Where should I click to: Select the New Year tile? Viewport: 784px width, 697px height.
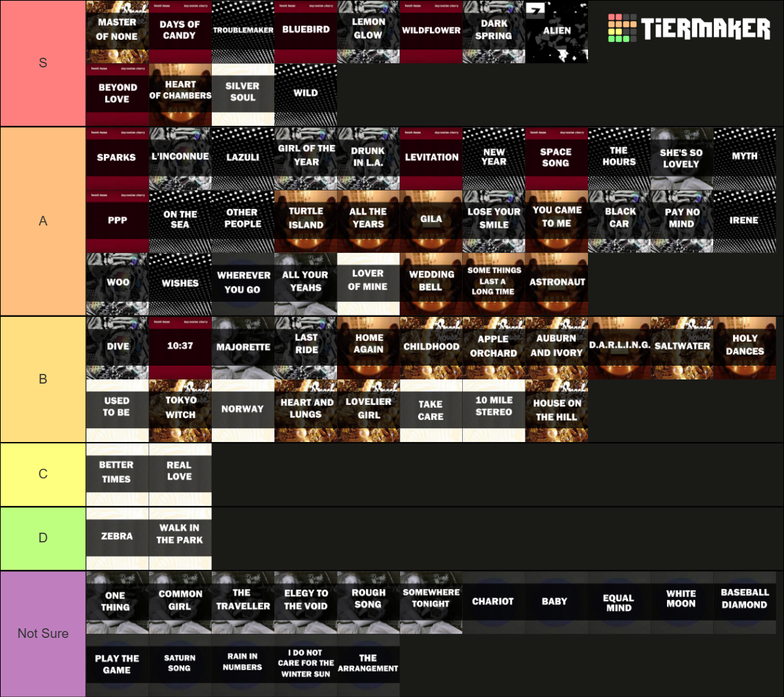pos(494,158)
